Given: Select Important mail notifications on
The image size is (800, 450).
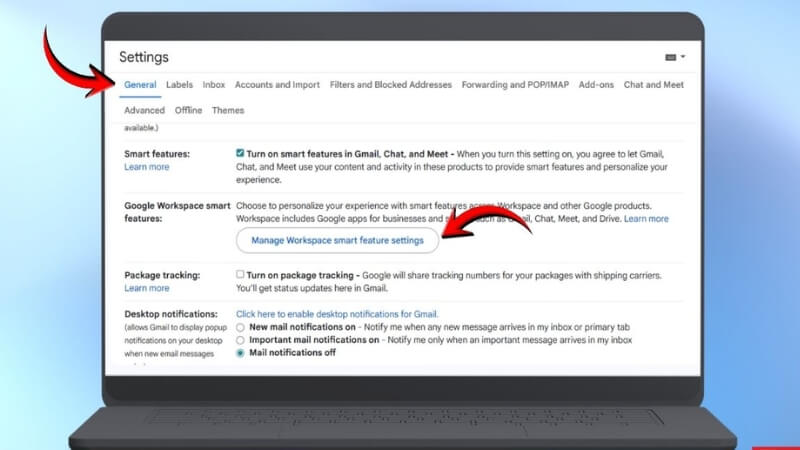Looking at the screenshot, I should coord(240,340).
